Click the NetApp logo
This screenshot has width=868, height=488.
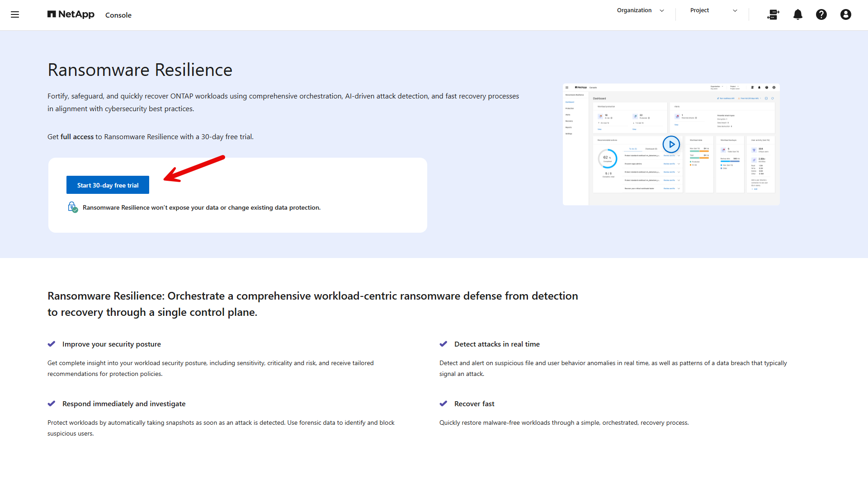click(x=71, y=14)
